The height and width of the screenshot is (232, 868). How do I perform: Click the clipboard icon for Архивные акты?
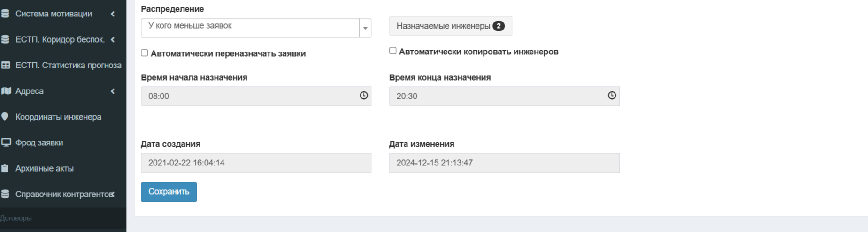pos(5,168)
